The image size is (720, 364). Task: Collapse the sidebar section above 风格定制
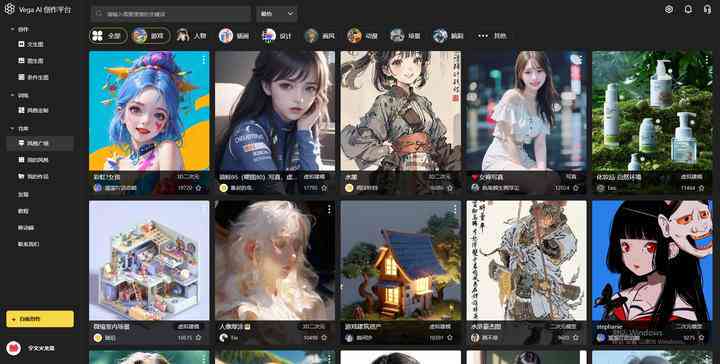pos(12,95)
